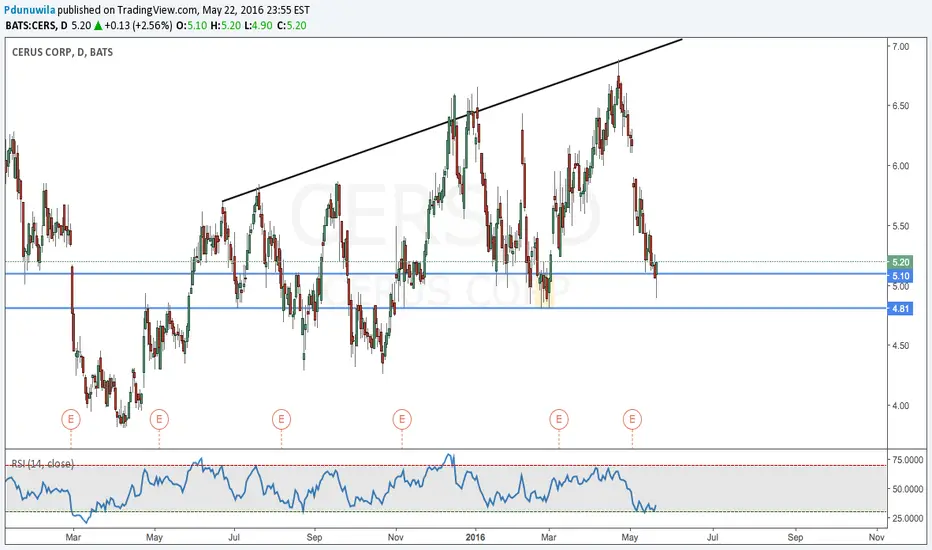Click the L:4.90 low value
This screenshot has height=550, width=932.
click(x=259, y=26)
